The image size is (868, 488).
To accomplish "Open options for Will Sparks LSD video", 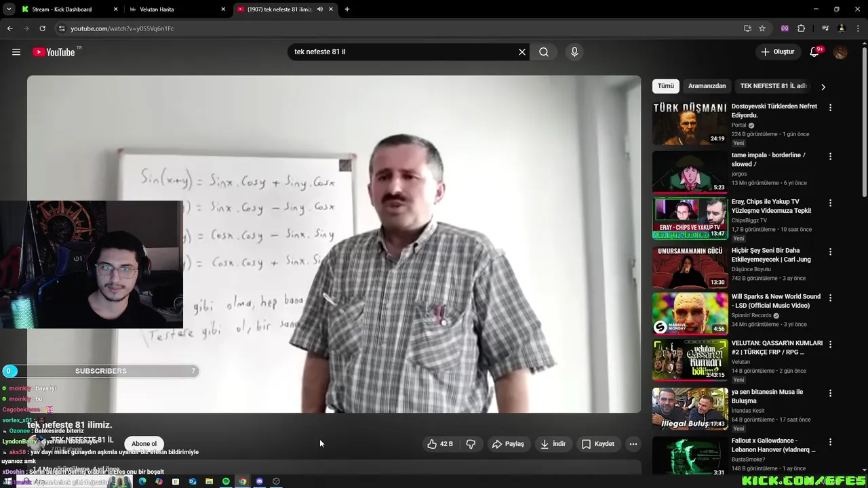I will [830, 298].
